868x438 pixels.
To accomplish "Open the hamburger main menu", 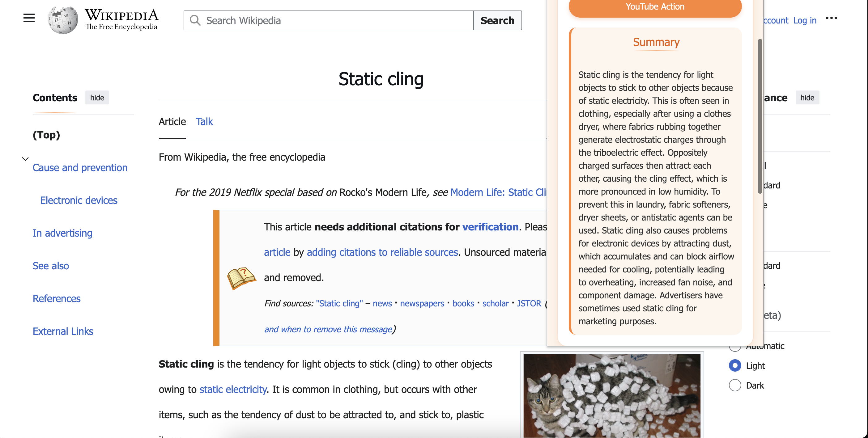I will [x=29, y=18].
